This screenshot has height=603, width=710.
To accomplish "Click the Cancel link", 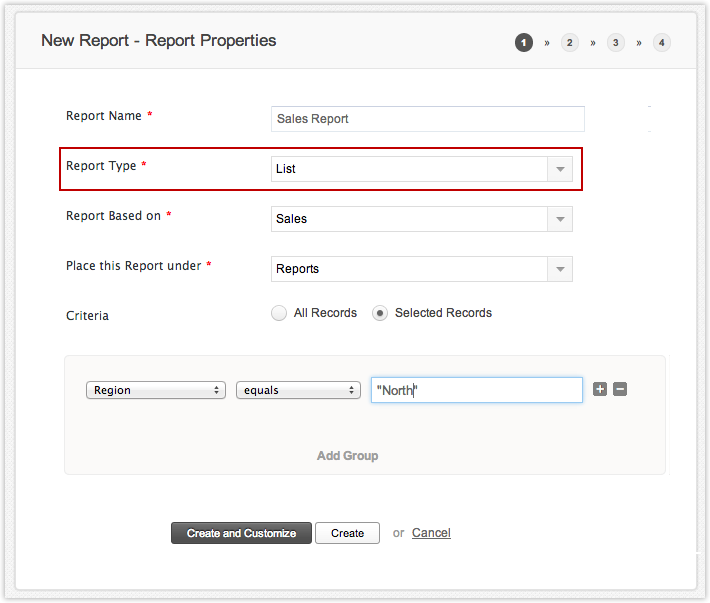I will pos(431,533).
